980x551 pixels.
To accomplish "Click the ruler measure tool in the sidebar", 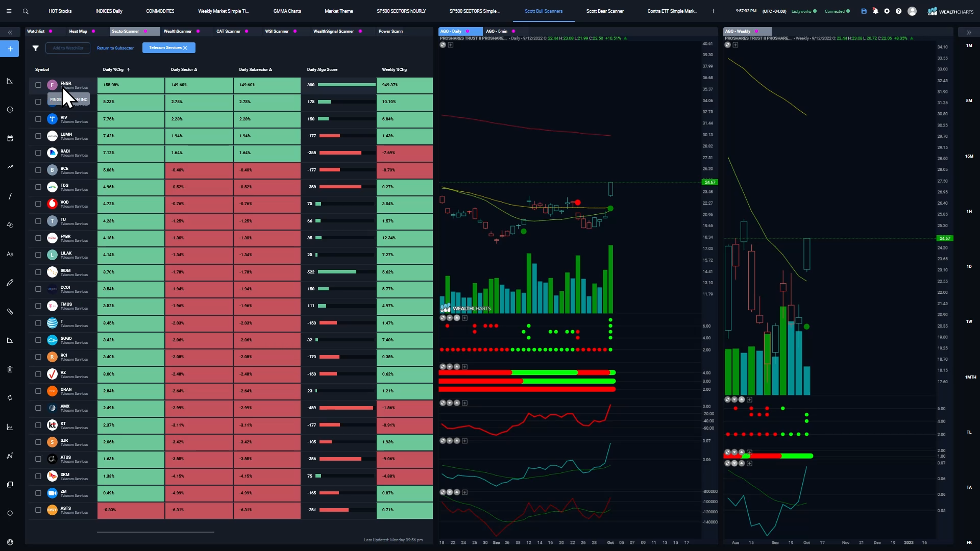I will (10, 311).
